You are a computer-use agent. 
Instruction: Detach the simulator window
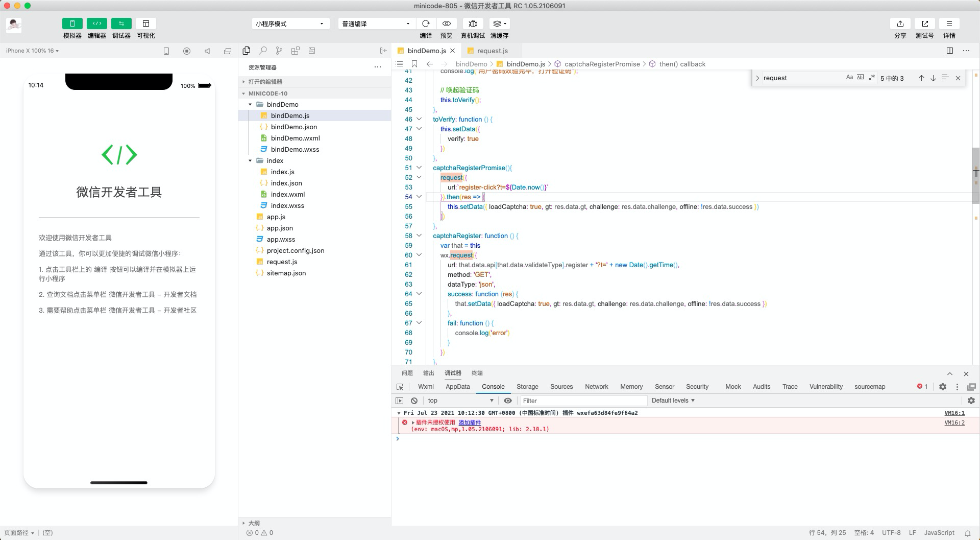tap(228, 51)
